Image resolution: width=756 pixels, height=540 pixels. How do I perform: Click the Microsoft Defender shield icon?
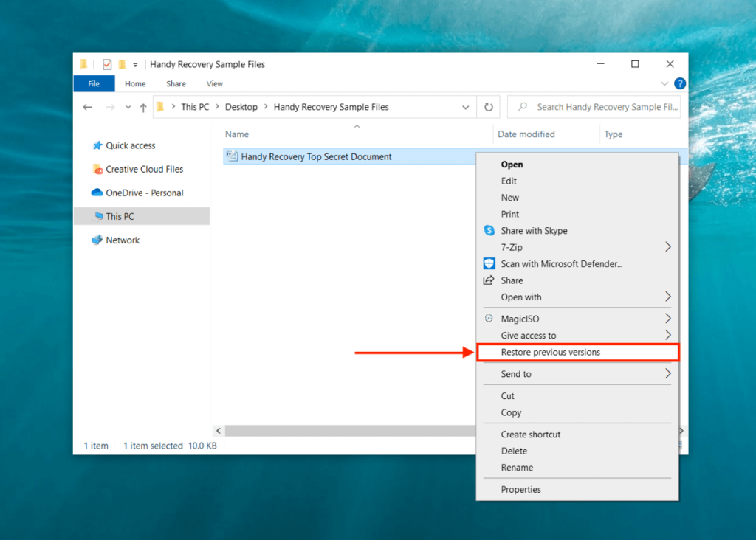pyautogui.click(x=489, y=263)
